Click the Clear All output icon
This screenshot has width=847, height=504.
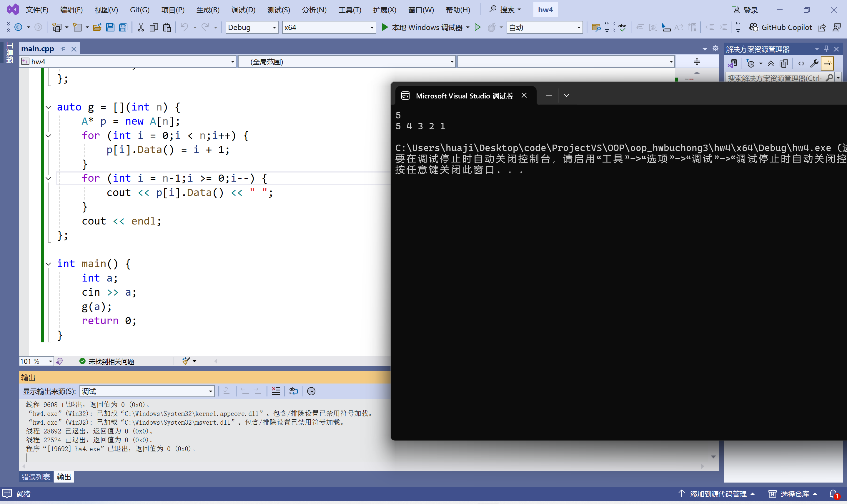click(276, 391)
